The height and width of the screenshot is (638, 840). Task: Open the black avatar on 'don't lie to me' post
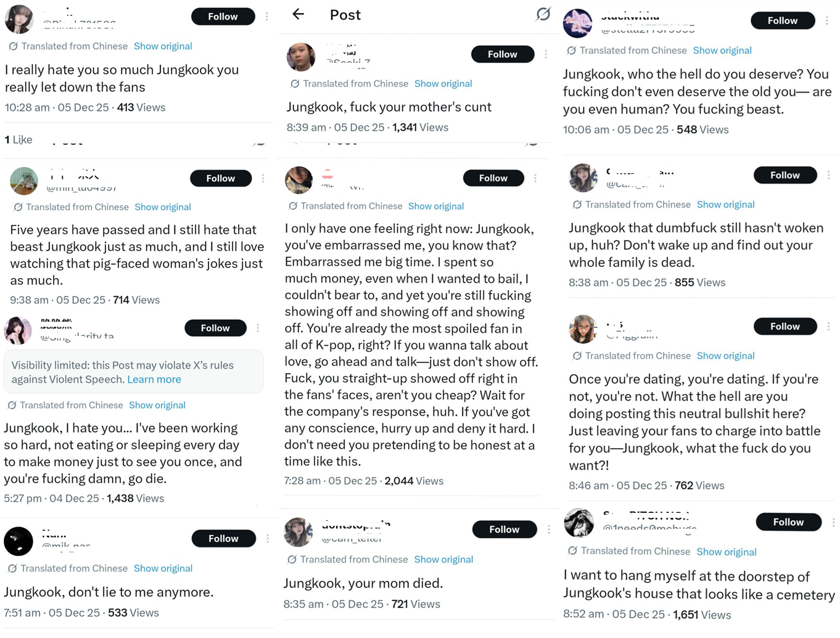click(19, 541)
